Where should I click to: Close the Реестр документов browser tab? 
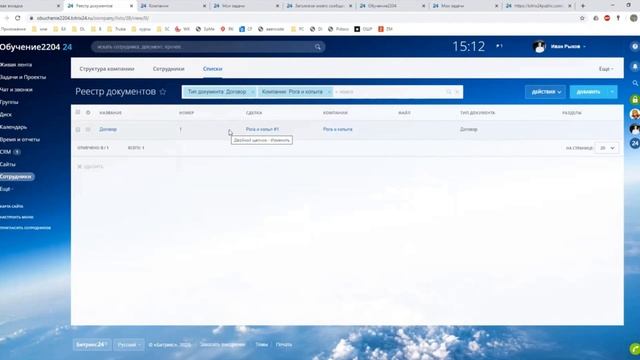click(131, 6)
